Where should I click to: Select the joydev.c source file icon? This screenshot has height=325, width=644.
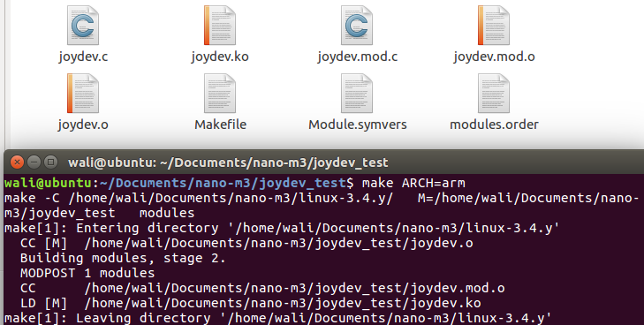click(83, 25)
